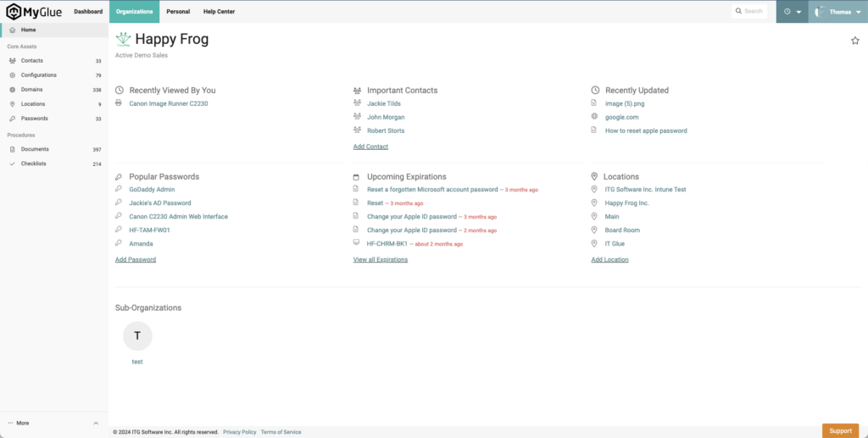Expand the More menu chevron

pos(96,423)
